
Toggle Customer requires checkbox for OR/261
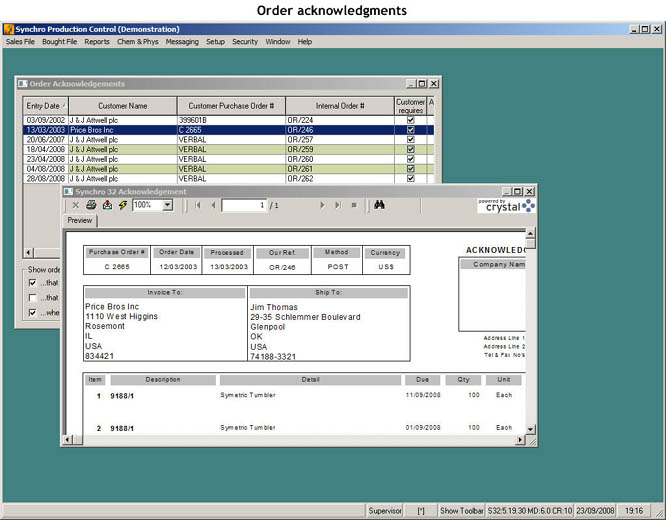(410, 169)
